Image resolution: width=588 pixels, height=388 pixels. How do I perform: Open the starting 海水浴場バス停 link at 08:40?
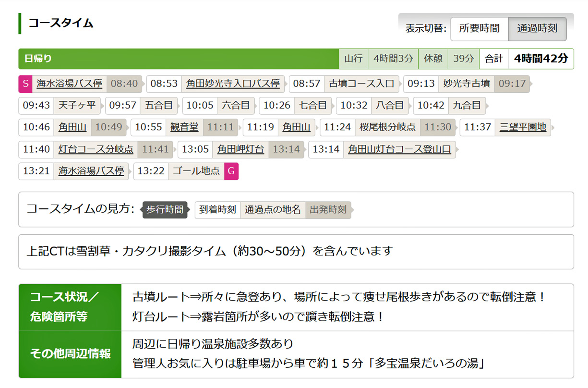[70, 84]
